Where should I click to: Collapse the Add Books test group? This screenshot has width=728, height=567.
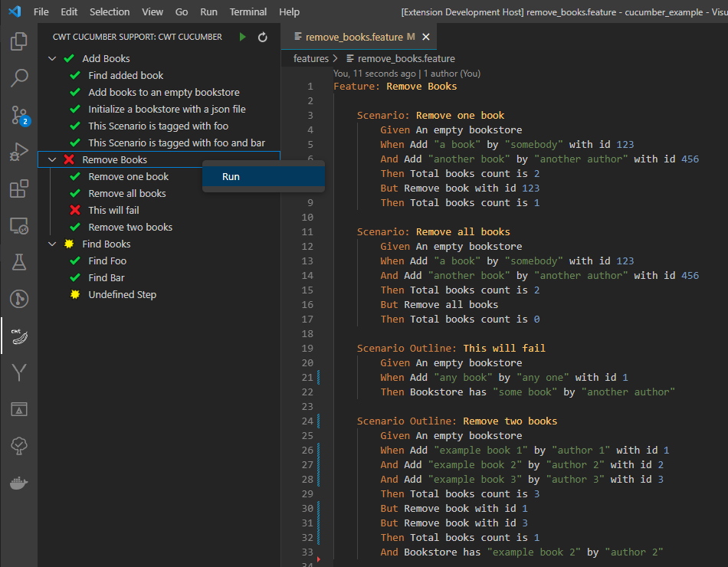[x=52, y=57]
